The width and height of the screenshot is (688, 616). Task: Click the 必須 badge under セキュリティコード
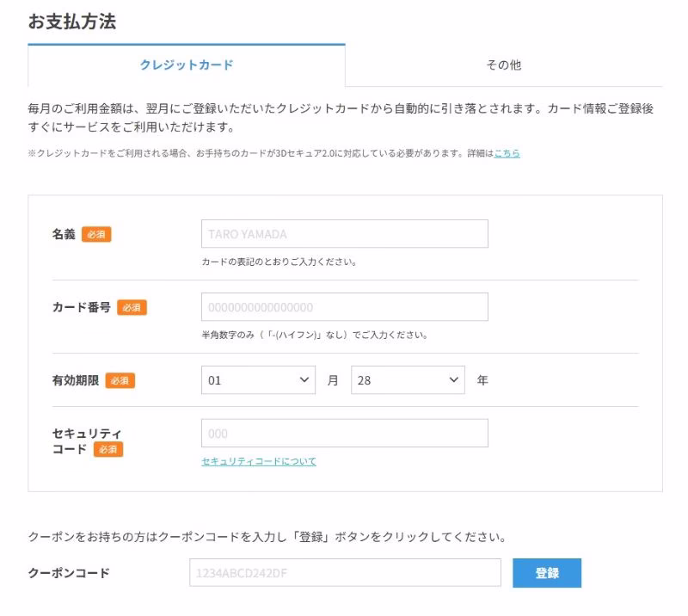tap(108, 449)
